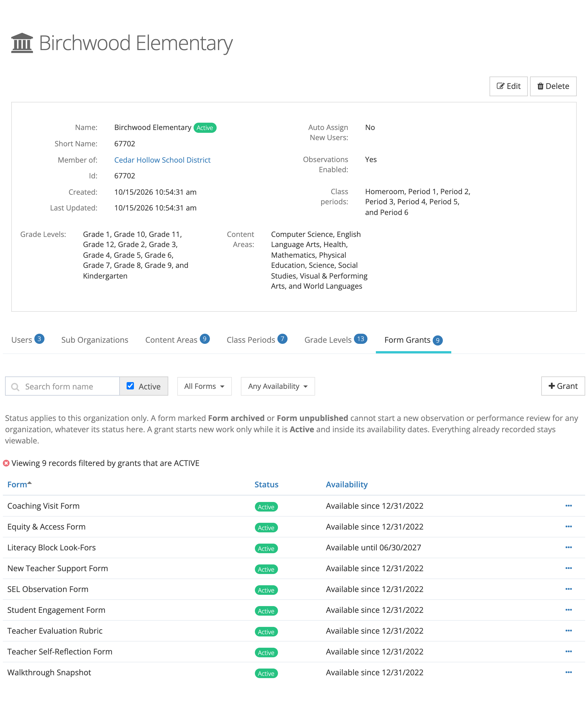Switch to the Class Periods tab
Viewport: 588px width, 722px height.
click(x=257, y=340)
